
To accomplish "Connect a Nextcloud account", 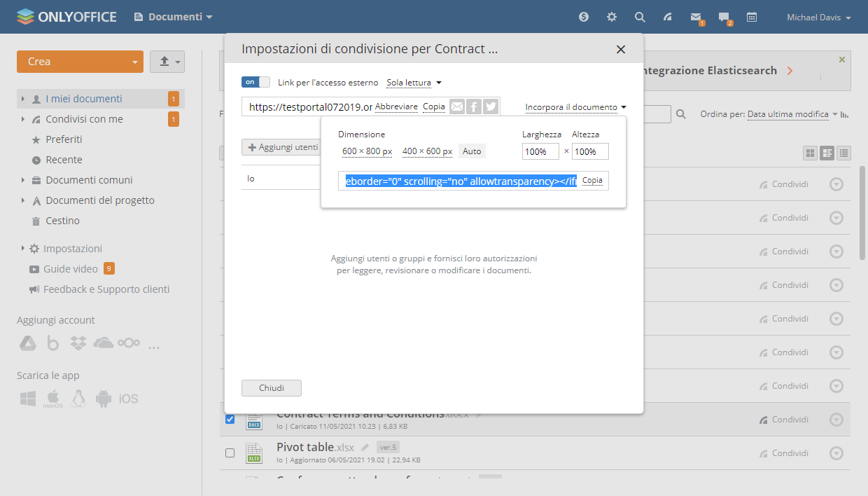I will click(129, 343).
